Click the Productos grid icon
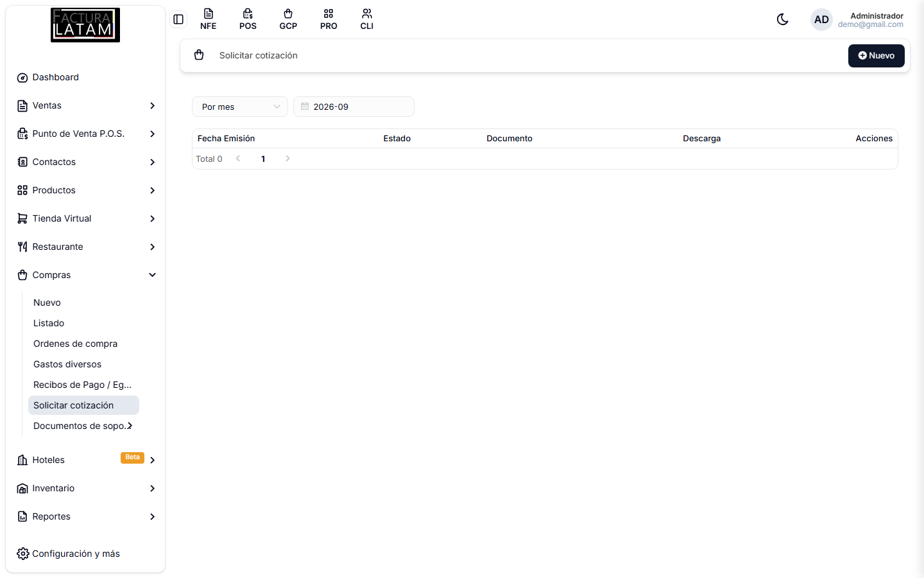 tap(22, 190)
